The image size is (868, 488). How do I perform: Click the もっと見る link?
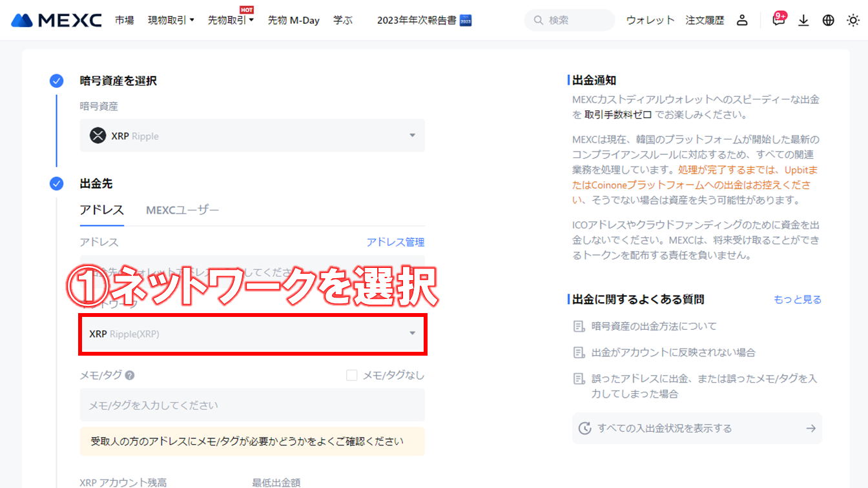pyautogui.click(x=798, y=299)
